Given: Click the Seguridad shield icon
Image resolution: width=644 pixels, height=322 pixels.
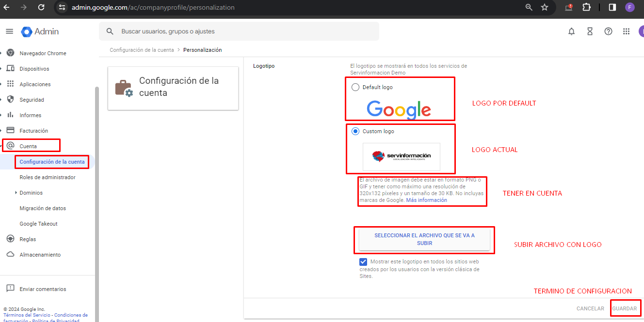Looking at the screenshot, I should click(10, 100).
